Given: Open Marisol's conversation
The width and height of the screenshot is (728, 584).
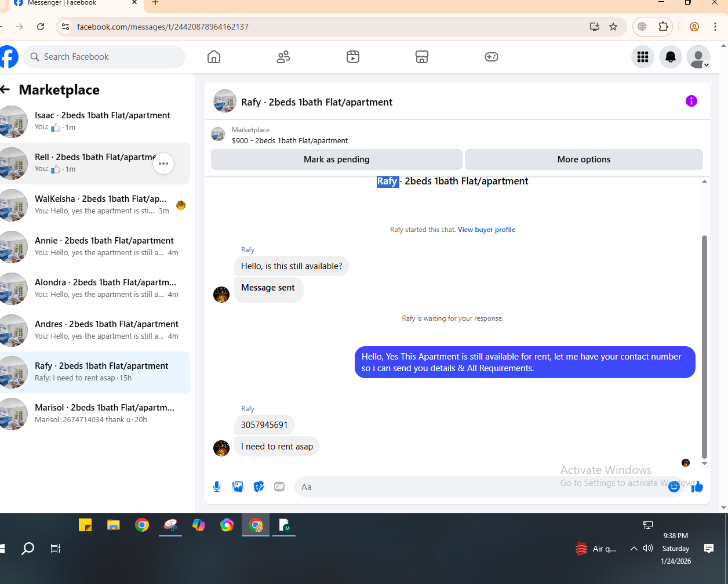Looking at the screenshot, I should point(95,413).
